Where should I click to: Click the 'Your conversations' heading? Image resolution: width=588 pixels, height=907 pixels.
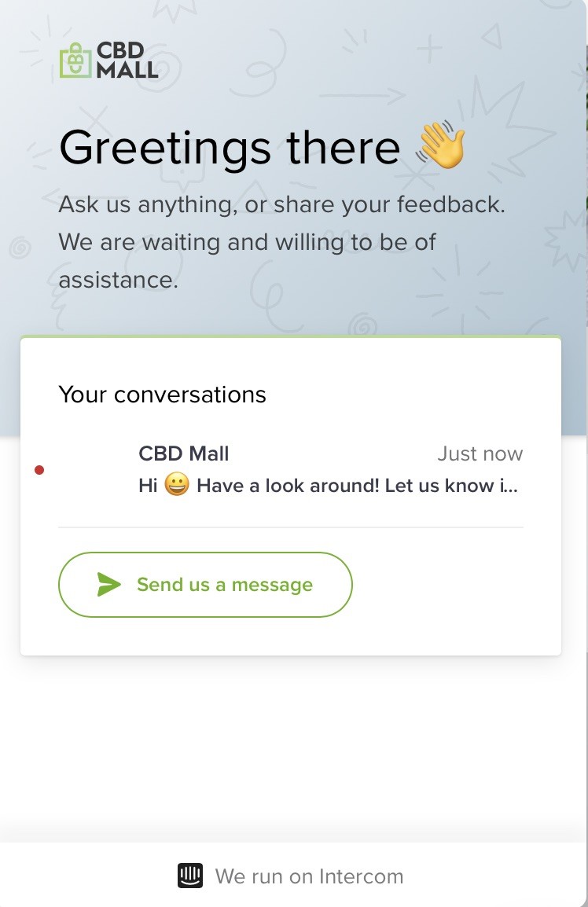click(163, 395)
